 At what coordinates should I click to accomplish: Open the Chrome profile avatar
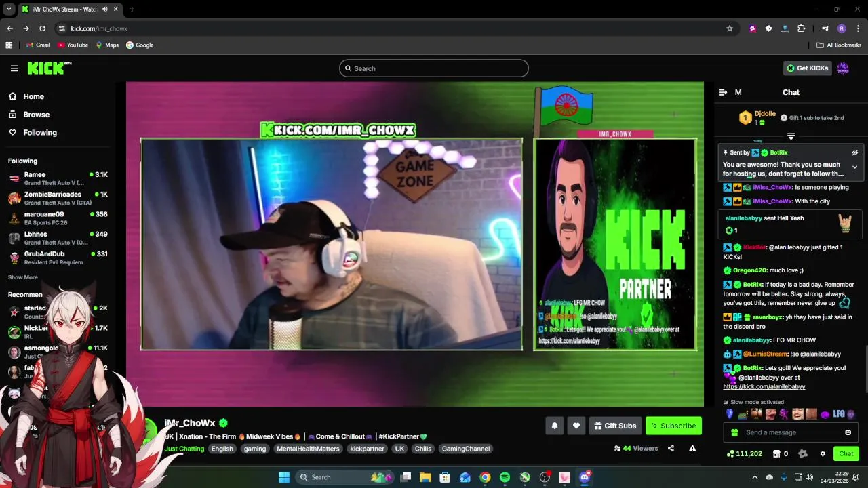(x=842, y=28)
